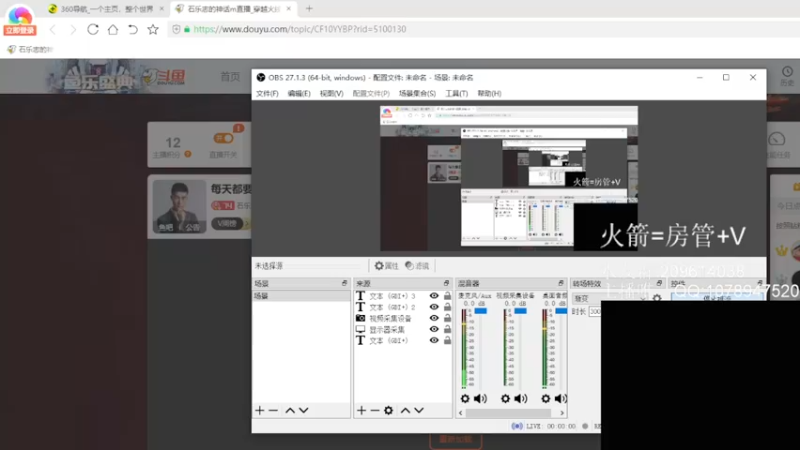Undo closed tab in browser toolbar
The height and width of the screenshot is (450, 800).
[x=133, y=30]
